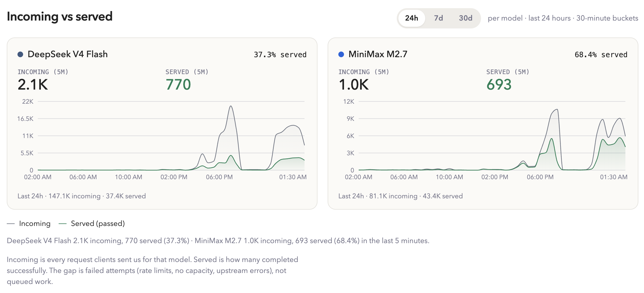
Task: Click the DeepSeek V4 Flash card title
Action: click(x=68, y=54)
